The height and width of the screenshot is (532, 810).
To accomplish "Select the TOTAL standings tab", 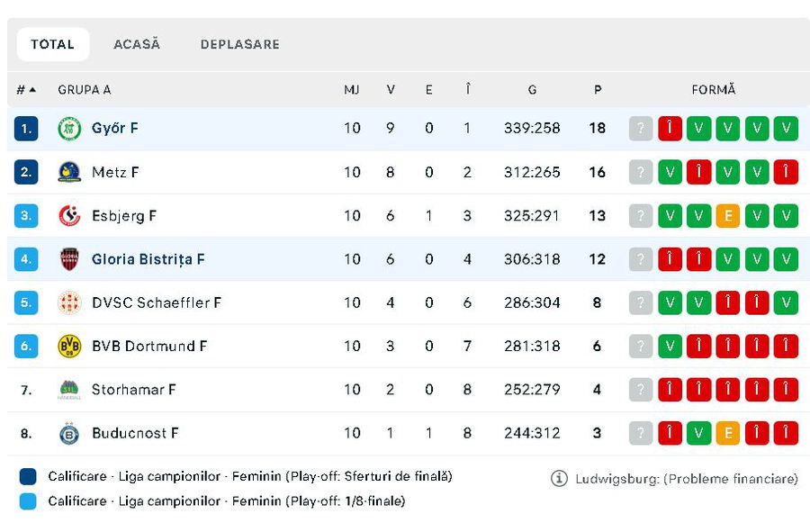I will pyautogui.click(x=52, y=44).
